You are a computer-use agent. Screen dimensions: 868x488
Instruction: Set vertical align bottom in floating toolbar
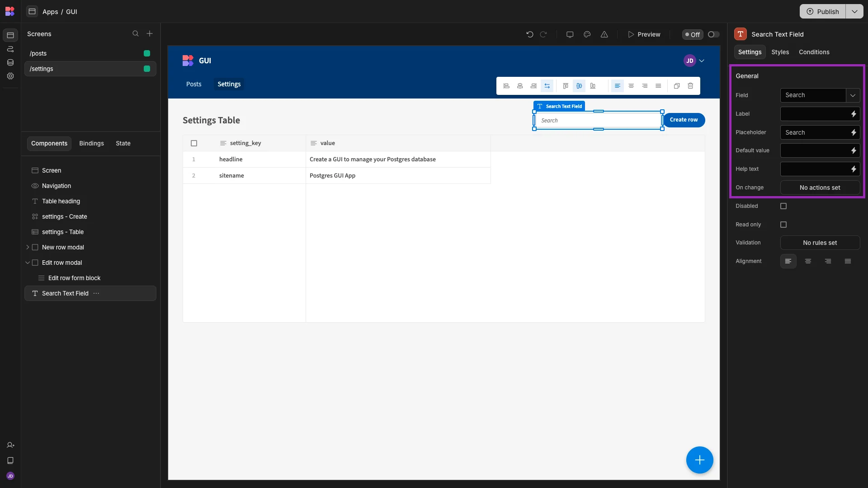tap(593, 86)
